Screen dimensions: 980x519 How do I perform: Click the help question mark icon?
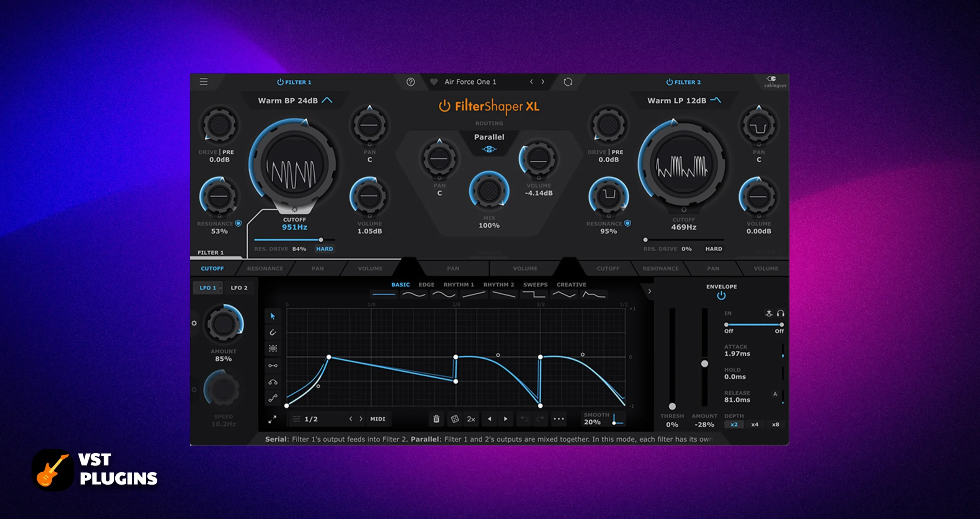click(410, 82)
